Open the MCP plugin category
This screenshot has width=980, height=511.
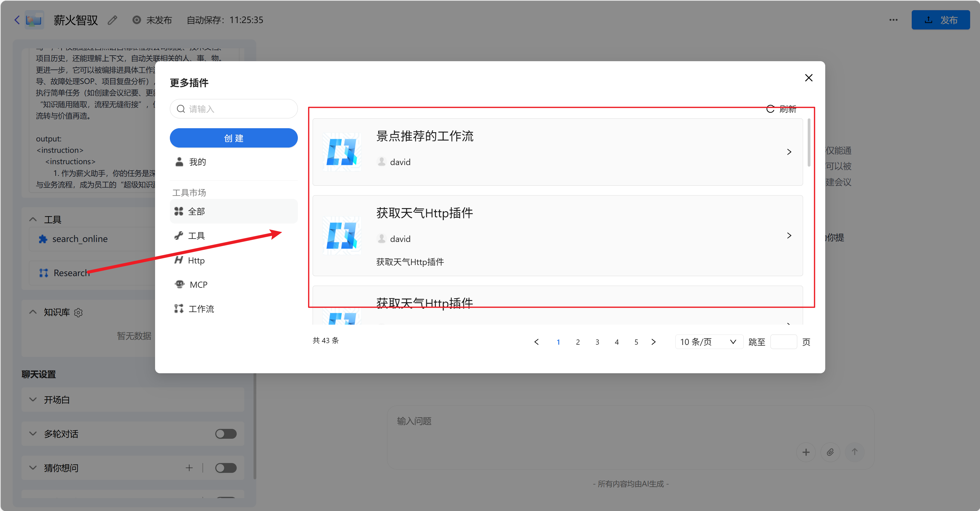click(198, 284)
